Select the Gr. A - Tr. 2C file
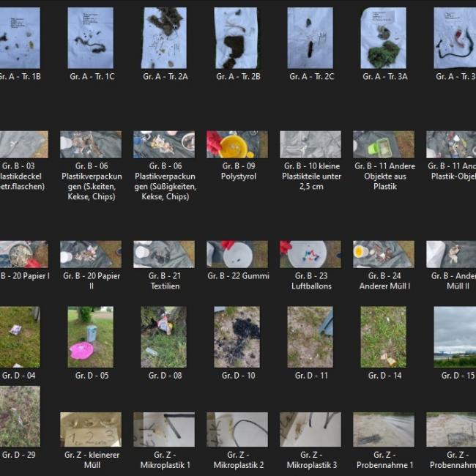The height and width of the screenshot is (476, 476). click(310, 38)
